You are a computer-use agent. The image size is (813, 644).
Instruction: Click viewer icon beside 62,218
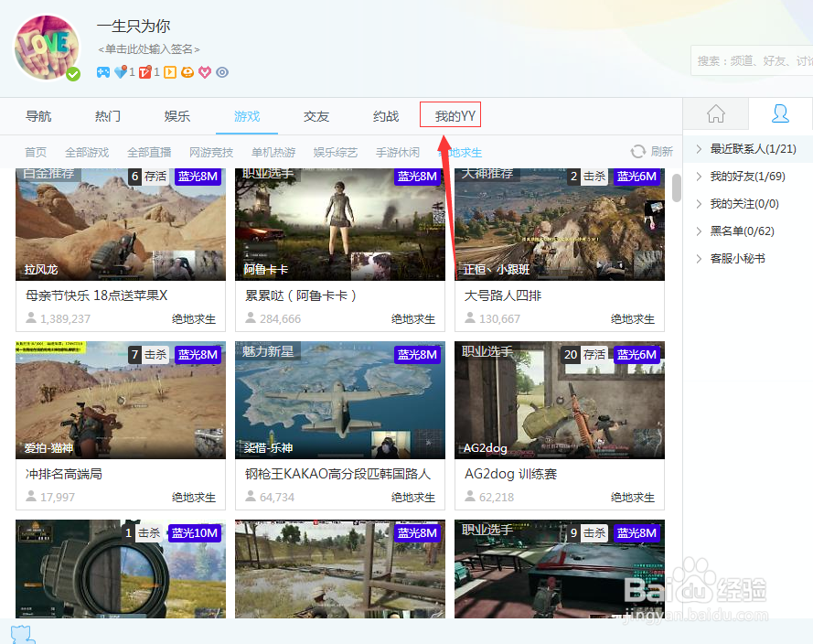(470, 496)
